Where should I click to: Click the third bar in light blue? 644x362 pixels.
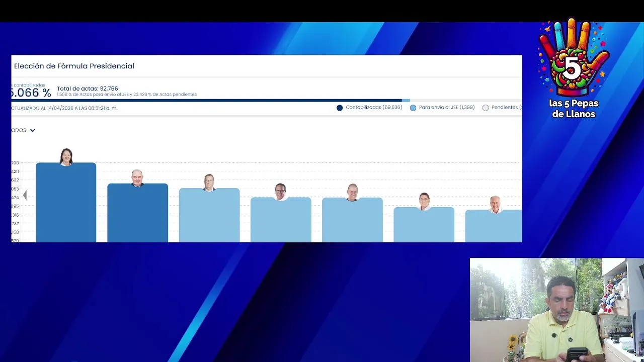click(209, 216)
